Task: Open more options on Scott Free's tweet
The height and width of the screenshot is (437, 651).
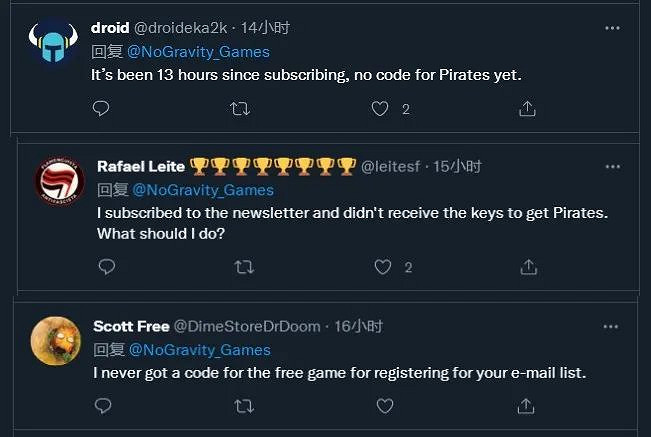Action: (613, 326)
